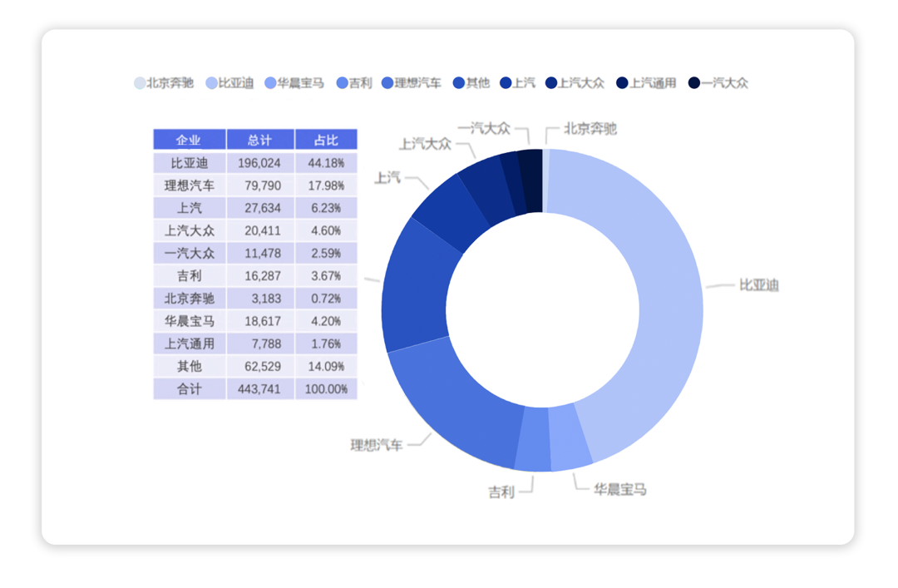Toggle the 吉利 legend entry
The height and width of the screenshot is (588, 898).
click(354, 83)
